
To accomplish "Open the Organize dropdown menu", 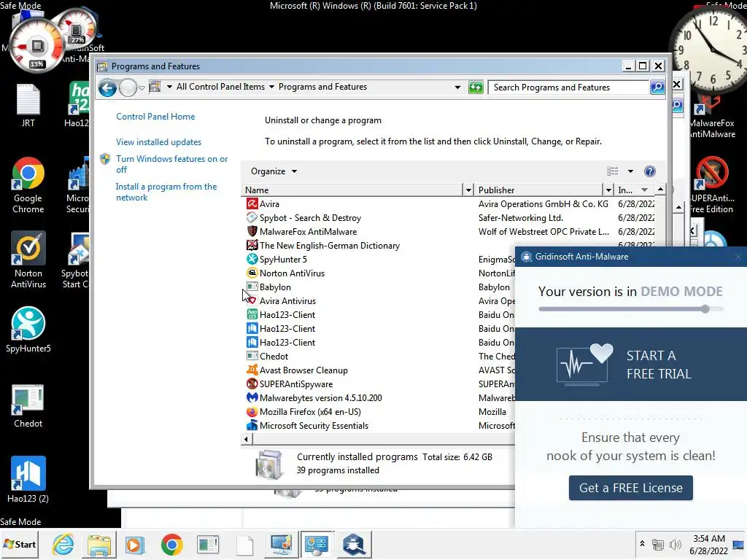I will (274, 171).
